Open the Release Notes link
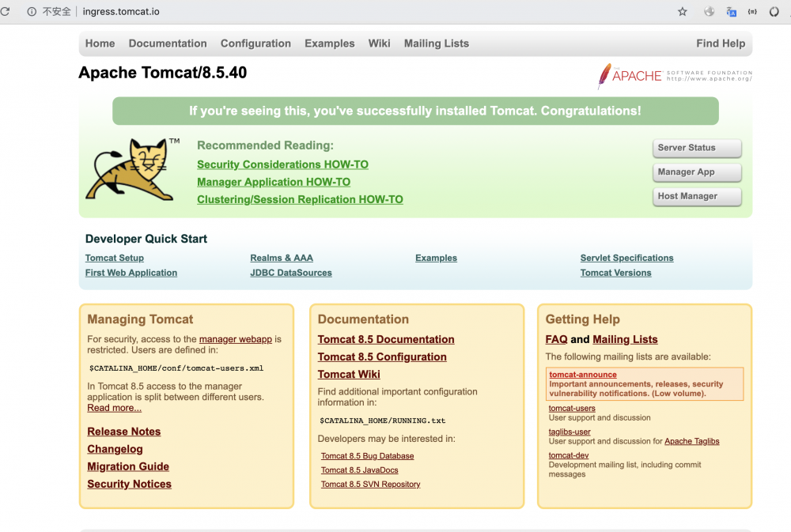Viewport: 791px width, 532px height. 124,432
